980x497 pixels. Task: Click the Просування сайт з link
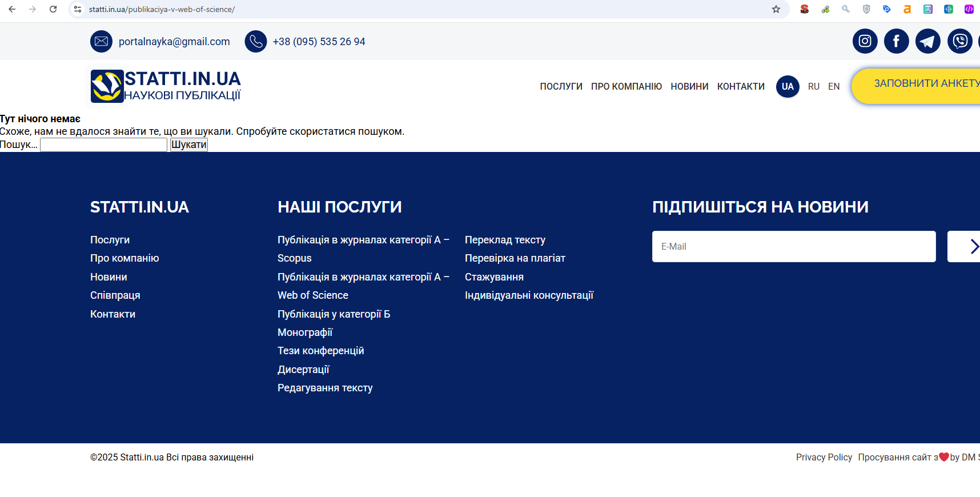(898, 457)
